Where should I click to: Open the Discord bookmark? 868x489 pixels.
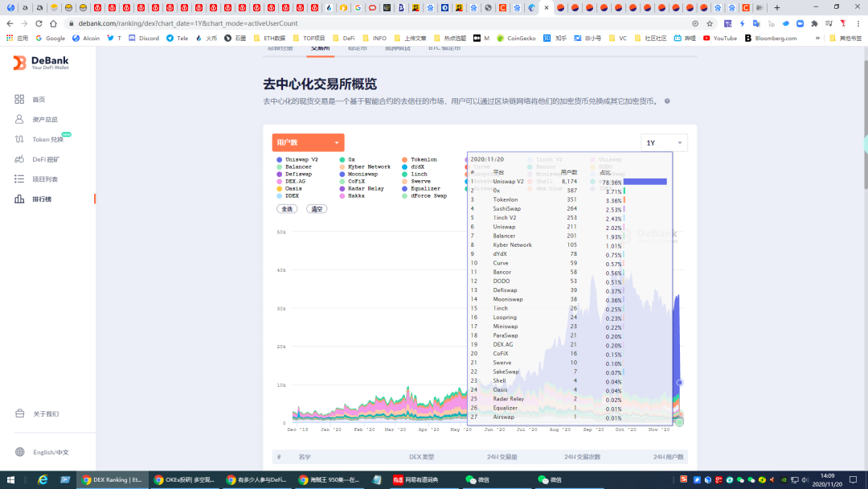coord(144,39)
